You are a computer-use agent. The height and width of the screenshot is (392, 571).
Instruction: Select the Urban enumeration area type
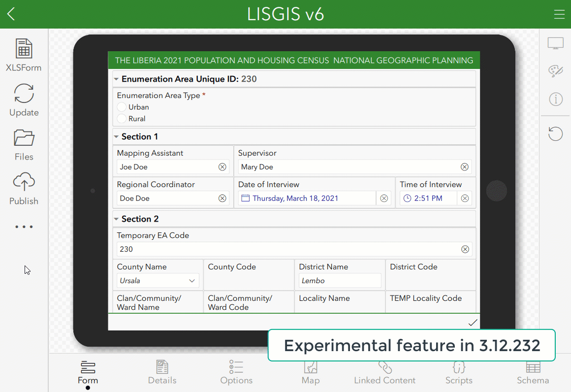[x=122, y=107]
